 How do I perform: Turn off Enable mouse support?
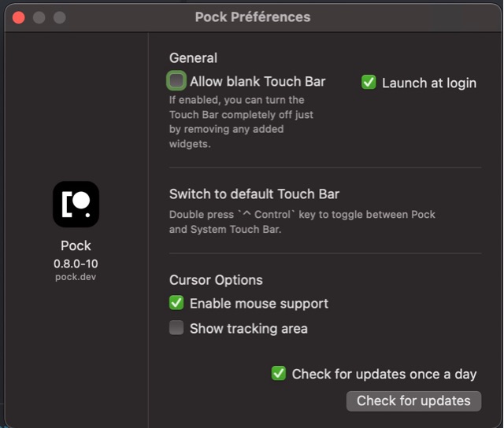tap(176, 303)
